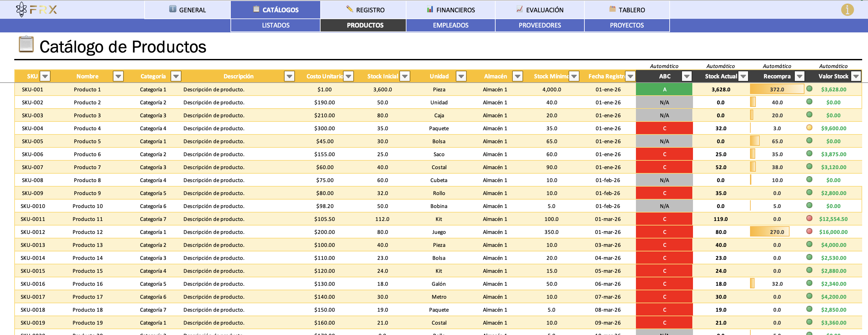This screenshot has height=335, width=868.
Task: Switch to the EMPLEADOS sub-tab
Action: 451,25
